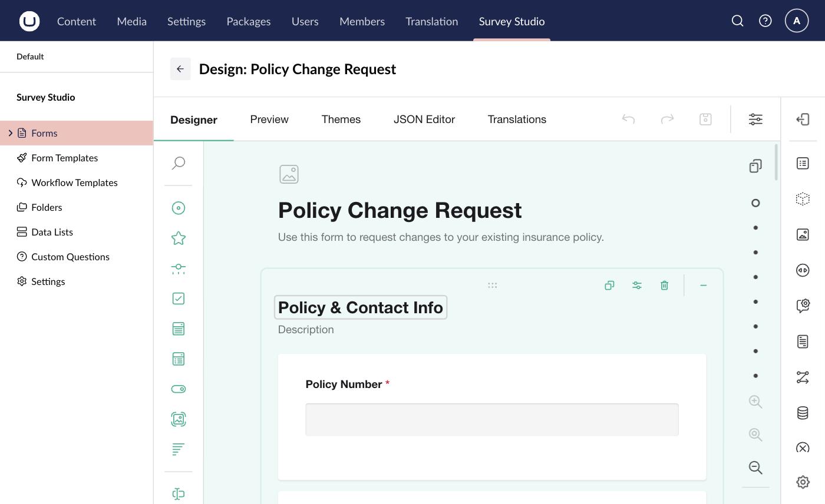825x504 pixels.
Task: Open survey settings sliders icon in toolbar
Action: pyautogui.click(x=755, y=120)
